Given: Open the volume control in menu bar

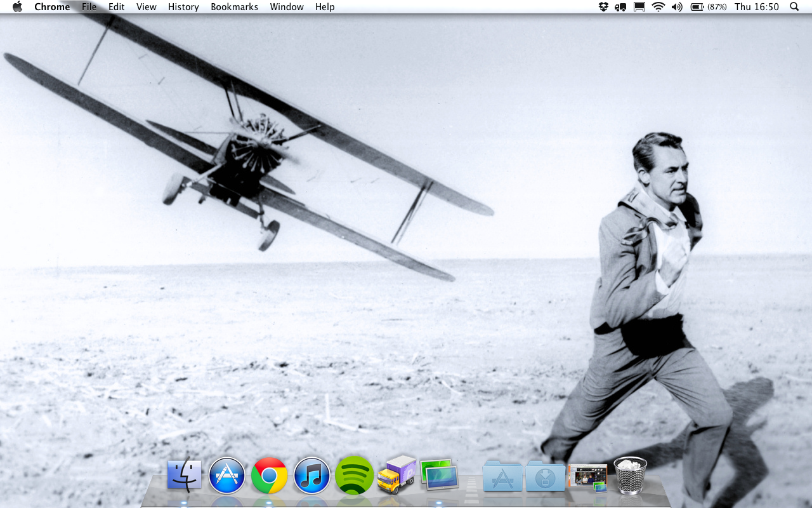Looking at the screenshot, I should [x=677, y=7].
